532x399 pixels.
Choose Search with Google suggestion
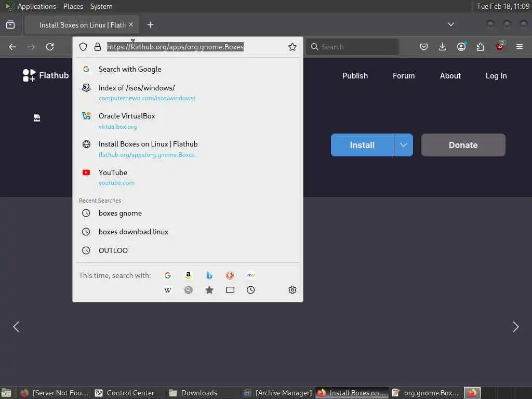tap(188, 69)
